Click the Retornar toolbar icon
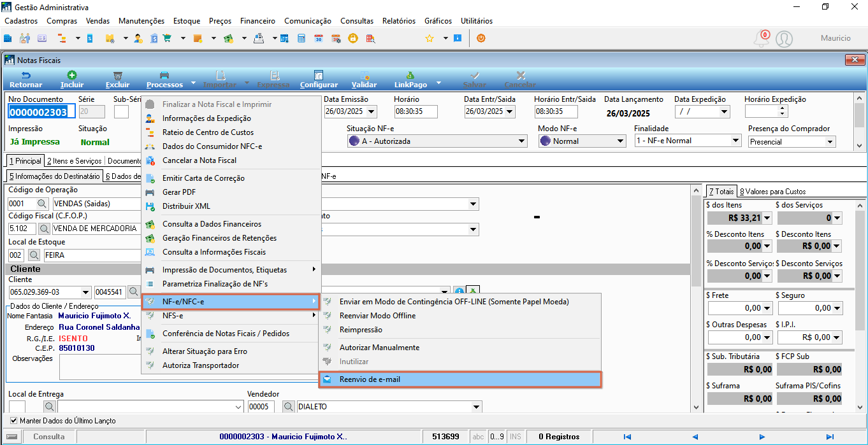Viewport: 868px width, 445px height. click(x=26, y=75)
